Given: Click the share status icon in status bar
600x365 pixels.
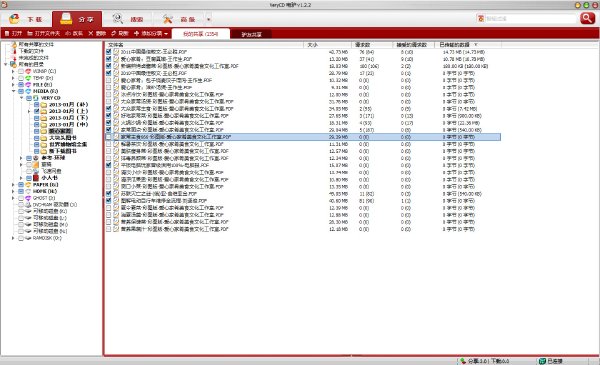Looking at the screenshot, I should [463, 361].
